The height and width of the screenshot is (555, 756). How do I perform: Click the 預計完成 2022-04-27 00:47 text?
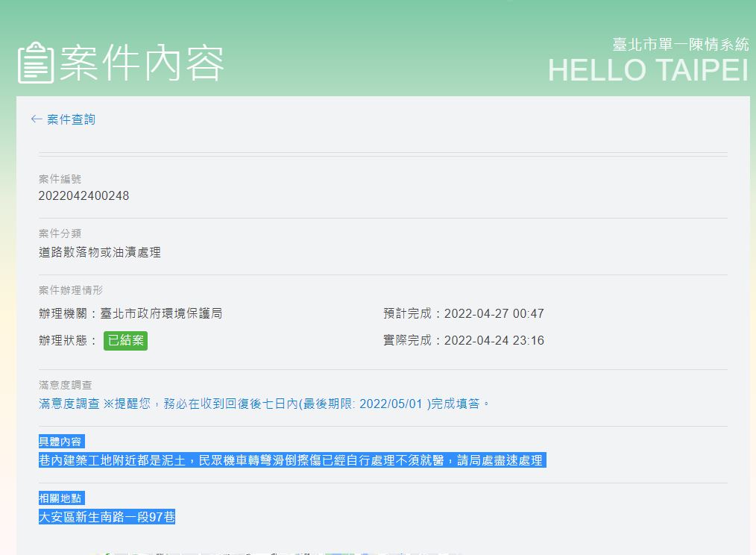[464, 314]
